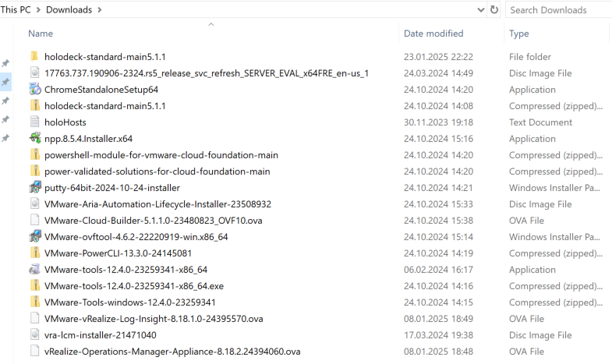The width and height of the screenshot is (612, 364).
Task: Select VMware-Aria-Automation-Lifecycle-Installer-23508932 name
Action: (x=157, y=204)
